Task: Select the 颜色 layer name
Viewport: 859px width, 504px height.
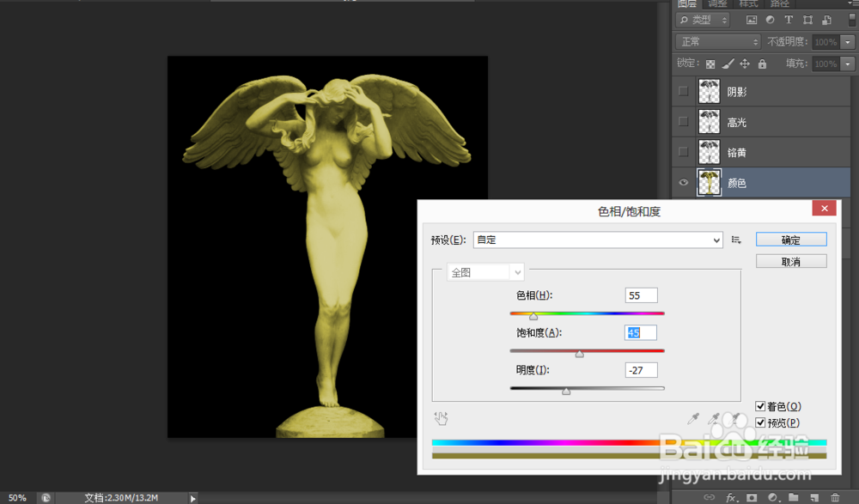Action: (737, 183)
